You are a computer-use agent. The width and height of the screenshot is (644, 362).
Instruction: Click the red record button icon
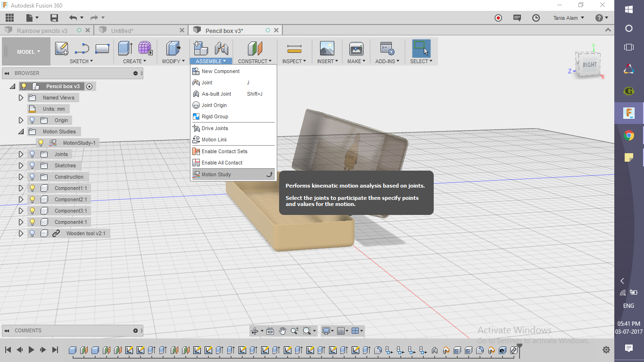coord(498,18)
